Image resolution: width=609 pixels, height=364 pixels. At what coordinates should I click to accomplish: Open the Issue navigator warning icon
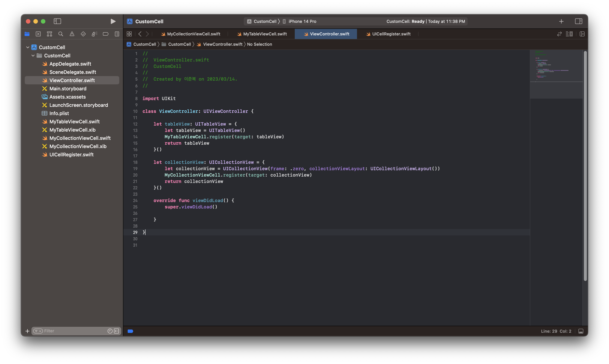72,34
